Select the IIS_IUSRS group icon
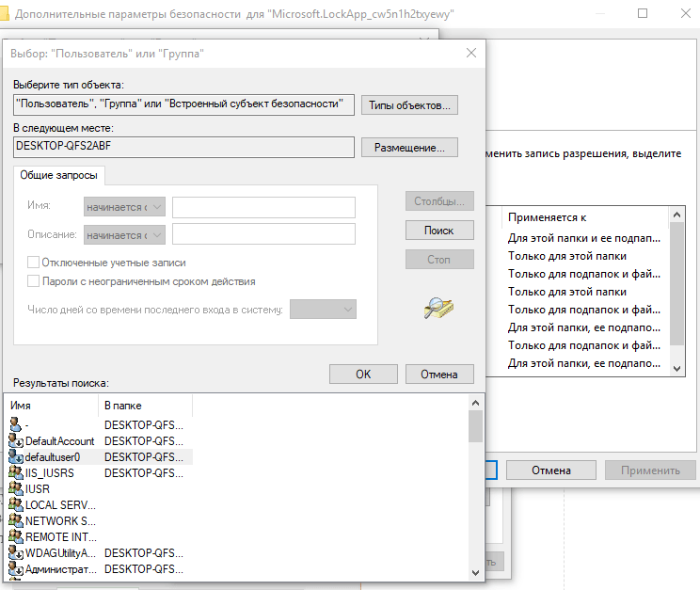Screen dimensions: 700x590 (x=16, y=472)
